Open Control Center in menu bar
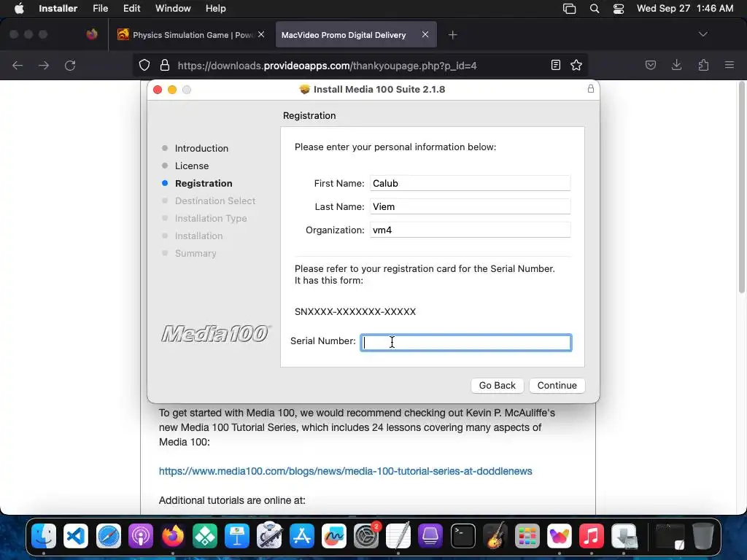 (x=619, y=9)
